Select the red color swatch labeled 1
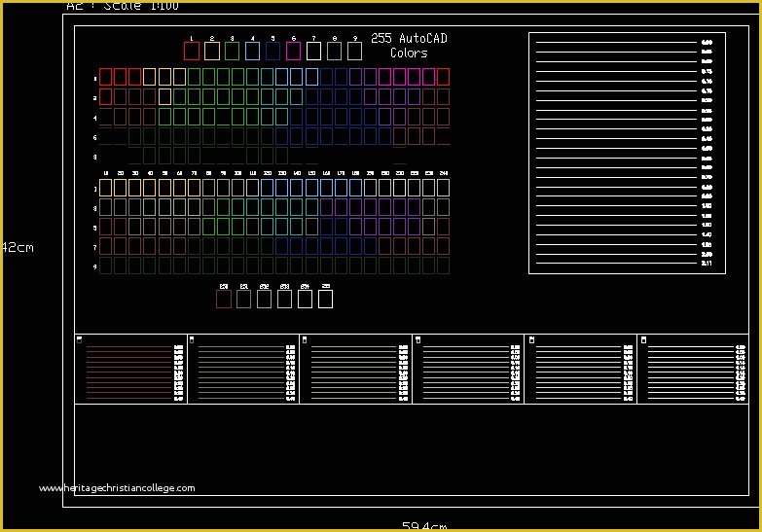This screenshot has height=532, width=762. pyautogui.click(x=192, y=51)
